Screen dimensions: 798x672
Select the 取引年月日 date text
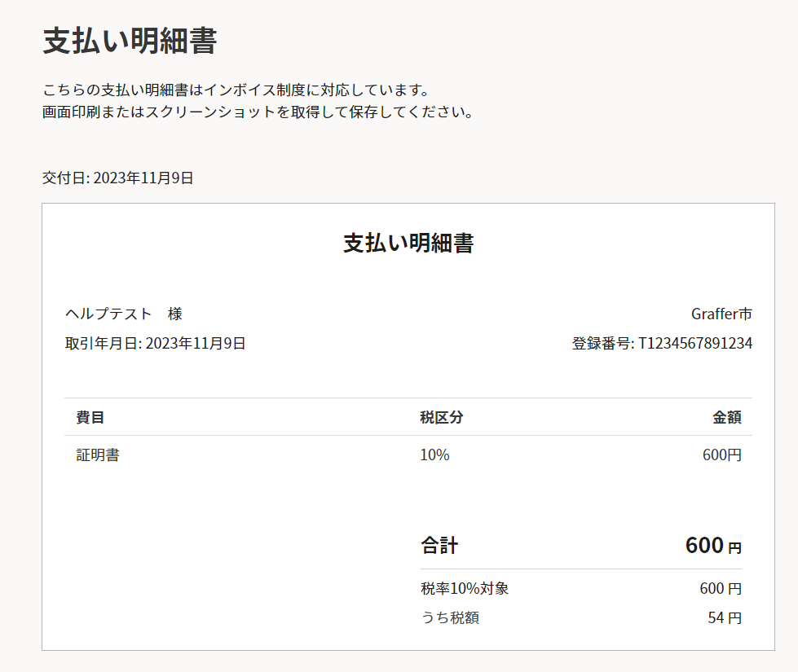(x=156, y=343)
